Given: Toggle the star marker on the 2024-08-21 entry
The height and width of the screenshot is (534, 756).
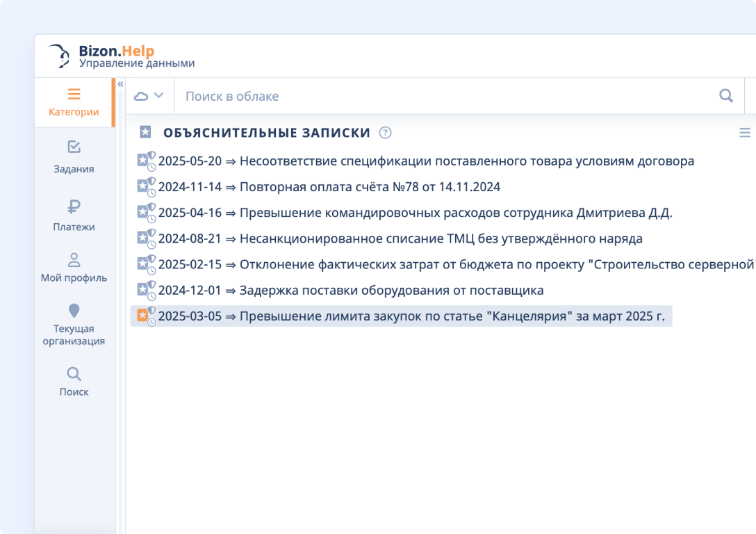Looking at the screenshot, I should coord(143,238).
